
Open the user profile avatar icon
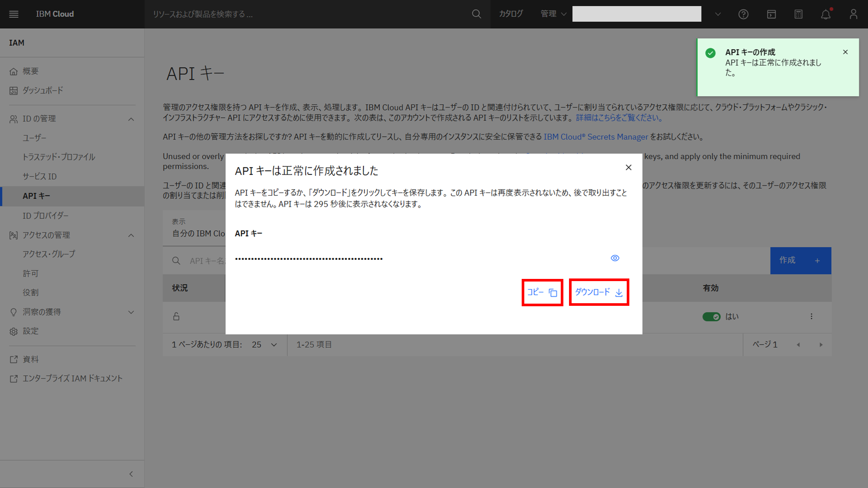[853, 14]
